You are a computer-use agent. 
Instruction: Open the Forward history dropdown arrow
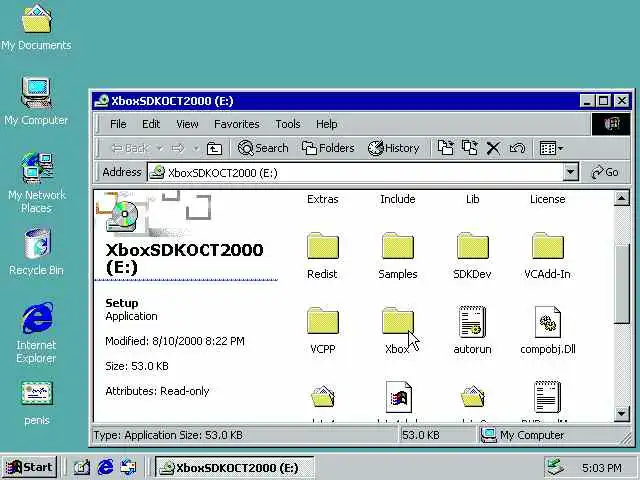[196, 148]
